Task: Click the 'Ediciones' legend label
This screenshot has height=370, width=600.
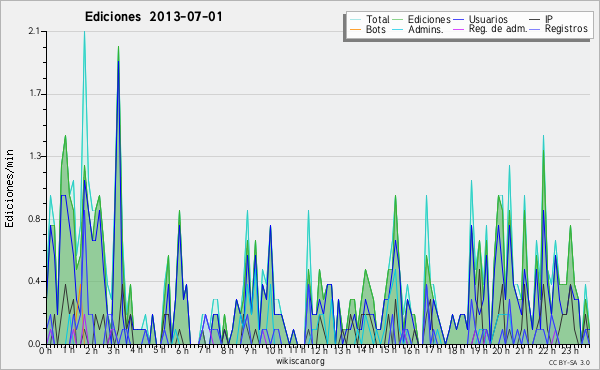Action: [429, 19]
